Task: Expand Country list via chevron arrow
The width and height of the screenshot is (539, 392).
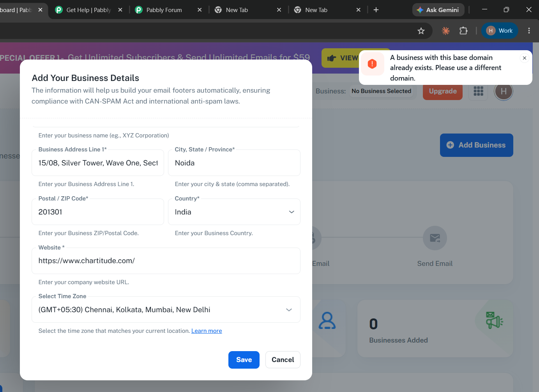Action: (x=292, y=212)
